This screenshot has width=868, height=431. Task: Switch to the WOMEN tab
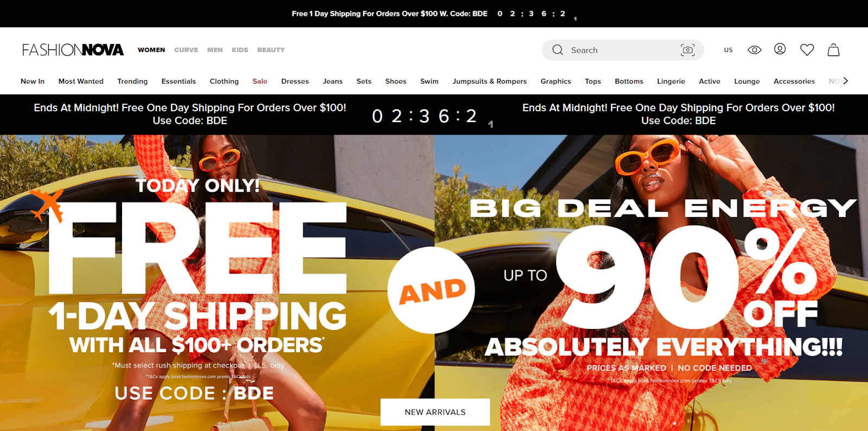(151, 50)
